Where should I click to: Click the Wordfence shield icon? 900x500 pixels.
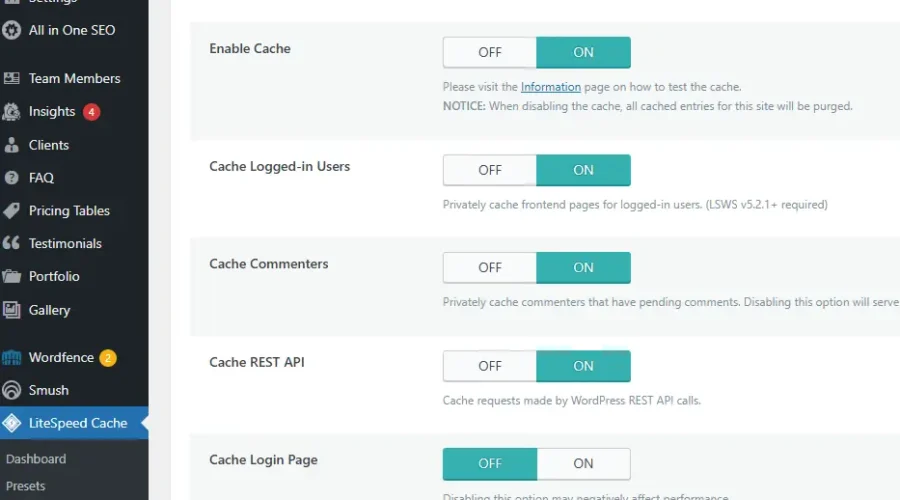[12, 358]
